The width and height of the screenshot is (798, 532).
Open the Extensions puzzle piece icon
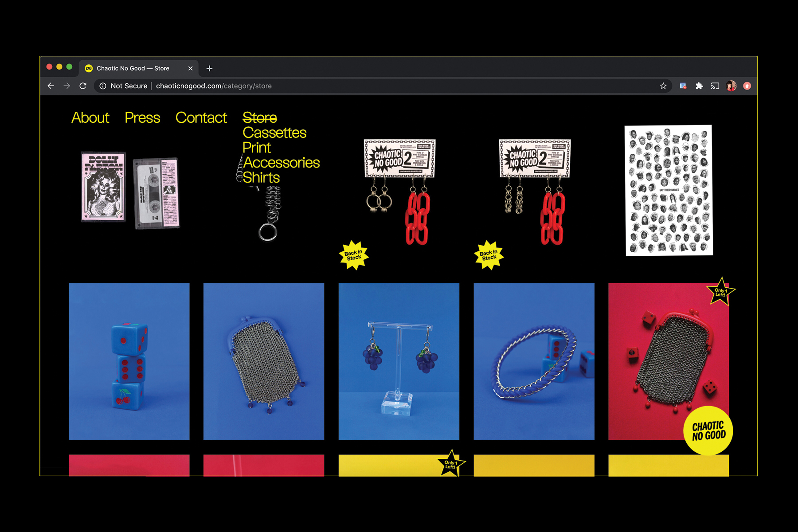pyautogui.click(x=699, y=86)
